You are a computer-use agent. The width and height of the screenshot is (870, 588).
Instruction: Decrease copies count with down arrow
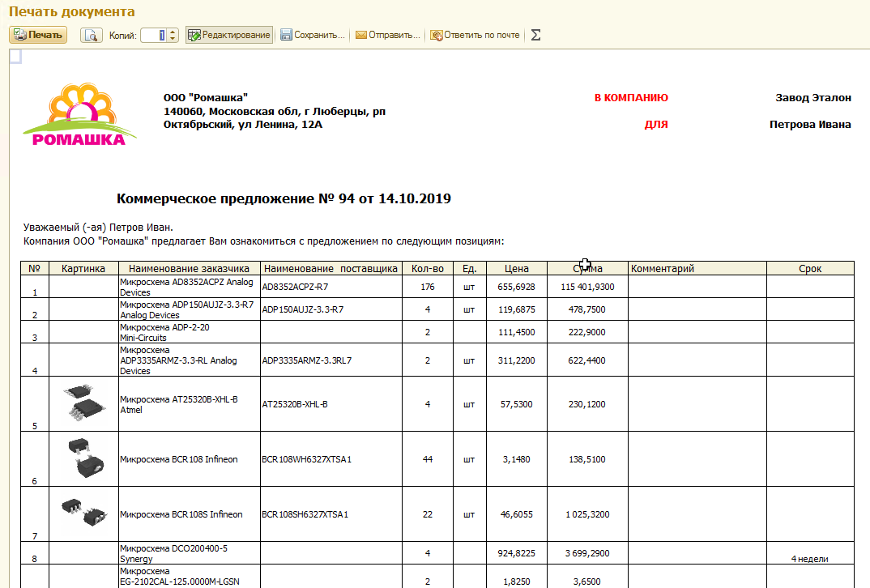pos(173,39)
